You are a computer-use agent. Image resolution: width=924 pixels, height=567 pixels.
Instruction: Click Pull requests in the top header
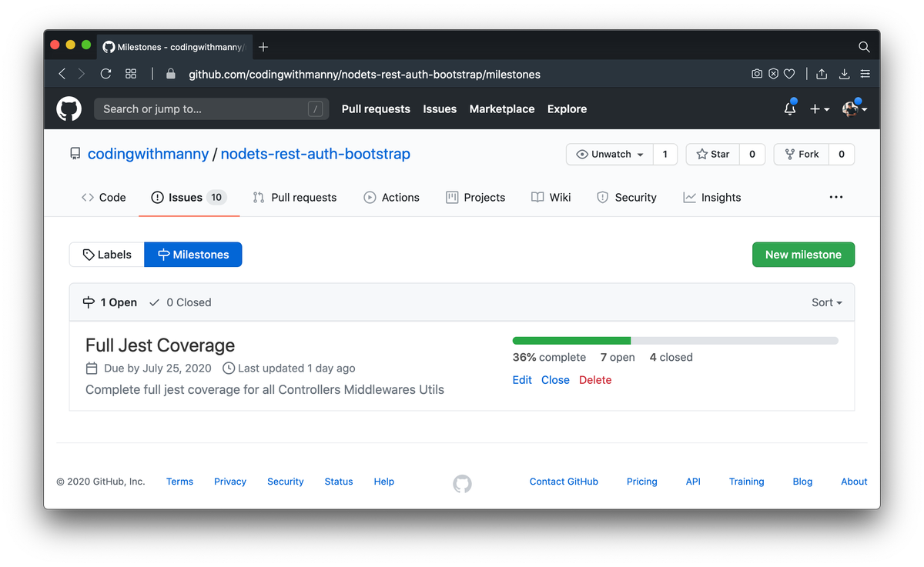click(x=376, y=109)
